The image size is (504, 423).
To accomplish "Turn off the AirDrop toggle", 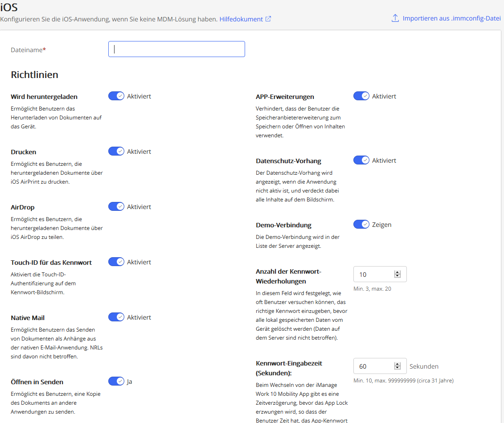I will coord(116,206).
